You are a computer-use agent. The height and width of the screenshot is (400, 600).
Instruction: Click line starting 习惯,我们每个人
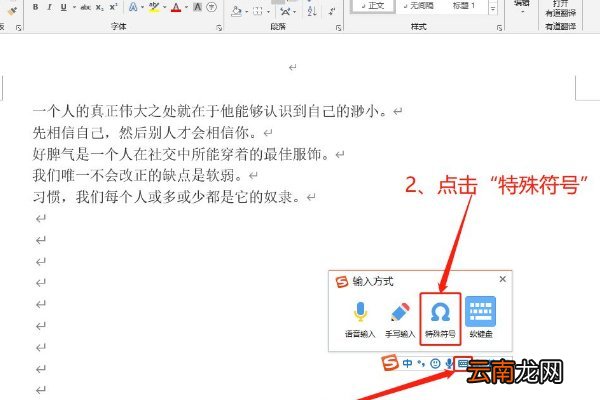(x=166, y=197)
